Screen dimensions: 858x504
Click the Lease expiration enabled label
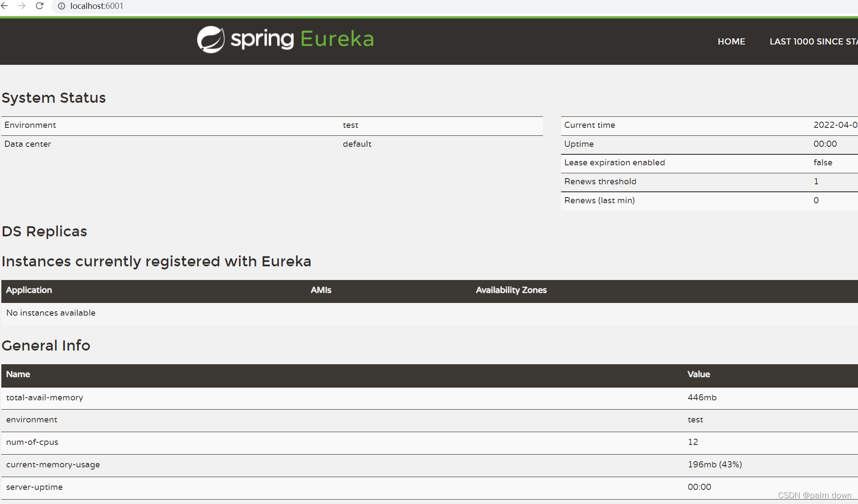614,163
